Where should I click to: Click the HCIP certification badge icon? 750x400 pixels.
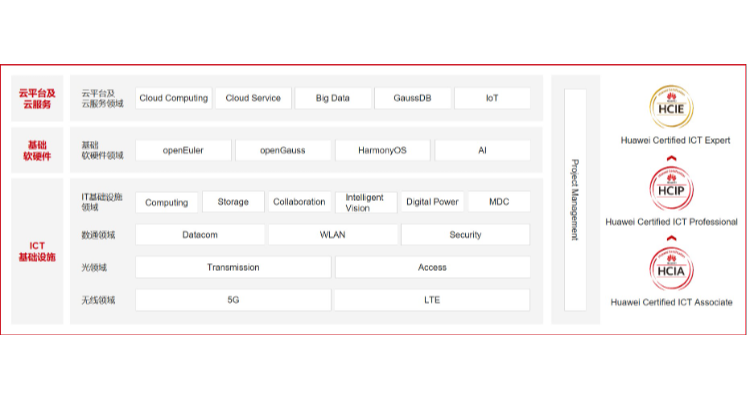(x=671, y=187)
